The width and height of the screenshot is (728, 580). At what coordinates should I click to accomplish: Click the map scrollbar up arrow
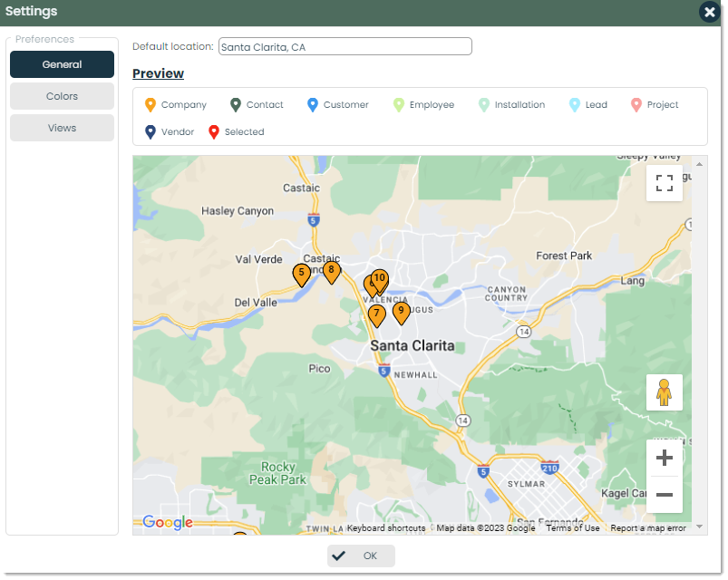tap(699, 164)
